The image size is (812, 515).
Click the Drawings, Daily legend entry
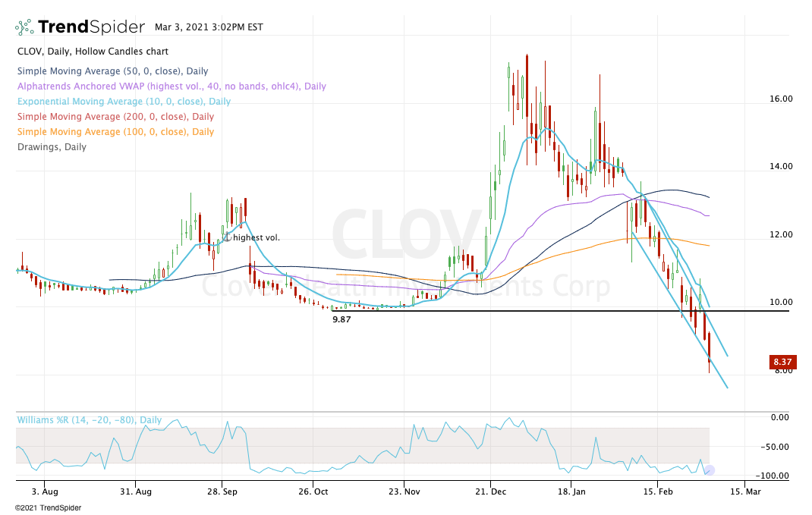(x=52, y=147)
